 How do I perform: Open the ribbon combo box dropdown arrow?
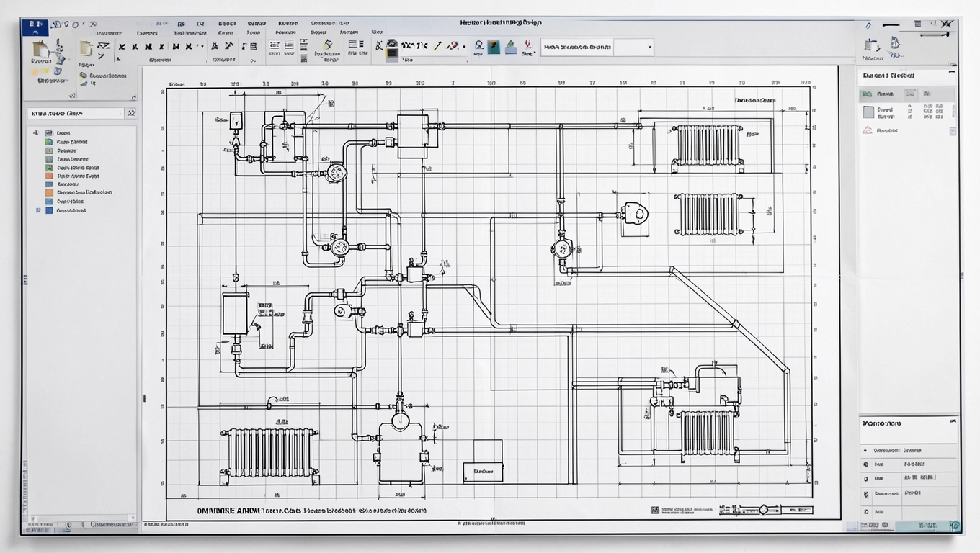650,47
